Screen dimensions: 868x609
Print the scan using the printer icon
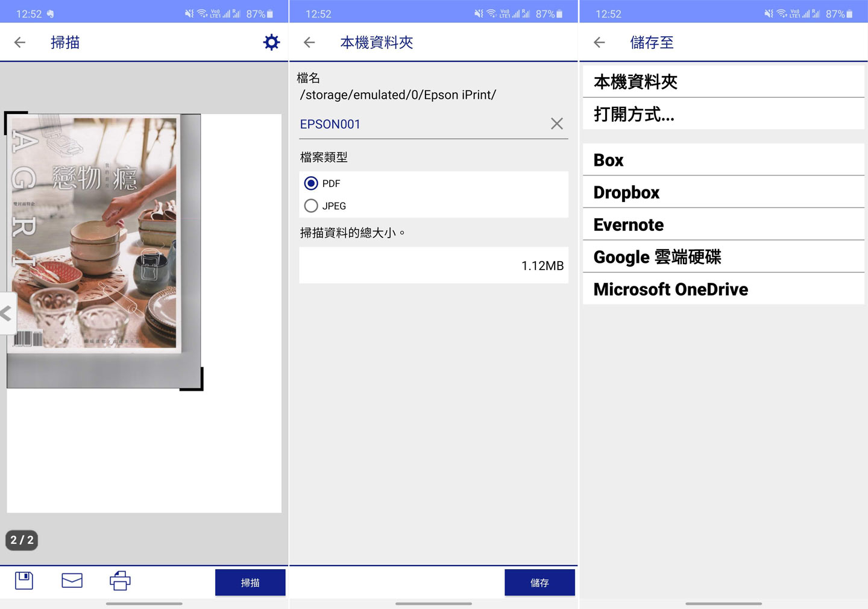[x=119, y=581]
